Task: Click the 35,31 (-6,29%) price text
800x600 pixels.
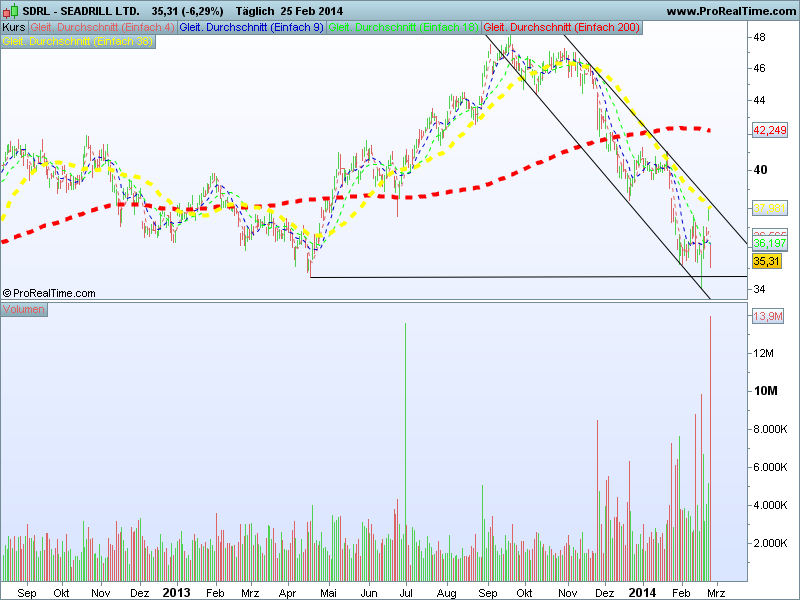Action: 187,11
